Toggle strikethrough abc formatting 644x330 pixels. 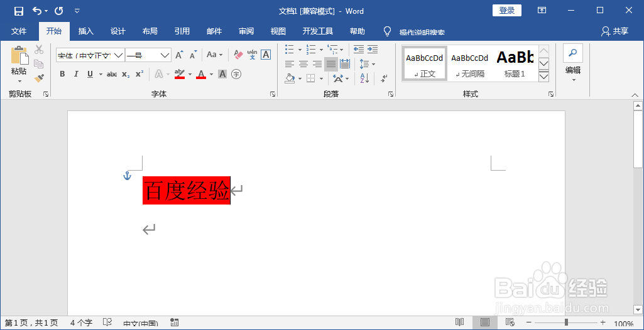112,74
